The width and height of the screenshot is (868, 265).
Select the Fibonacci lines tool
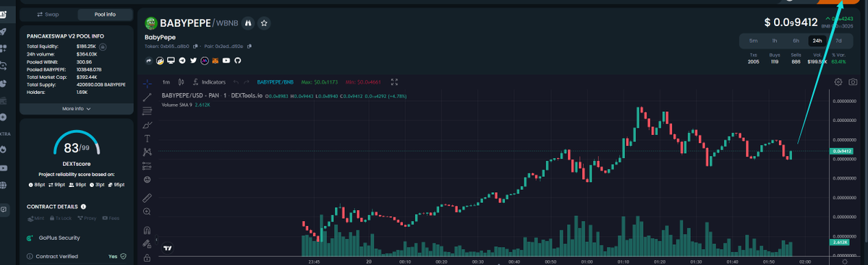147,110
